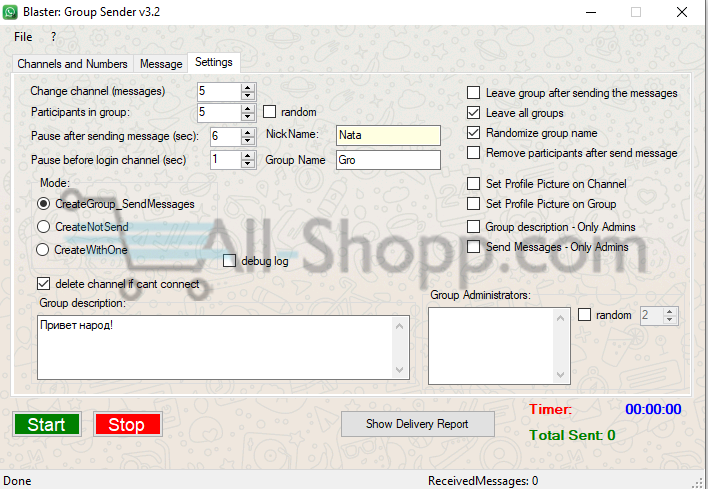The width and height of the screenshot is (708, 489).
Task: Select CreateWithOne mode
Action: (x=43, y=250)
